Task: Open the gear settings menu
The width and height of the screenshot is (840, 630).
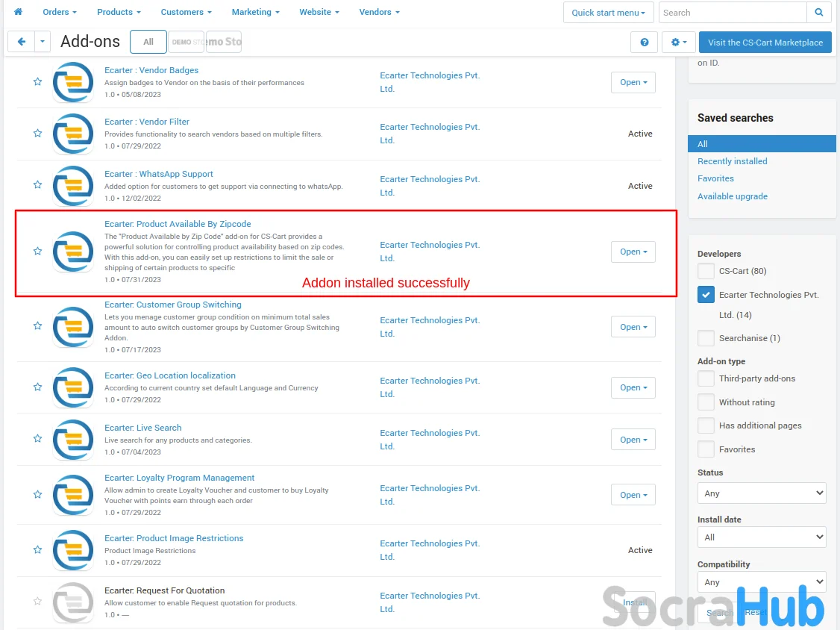Action: 678,43
